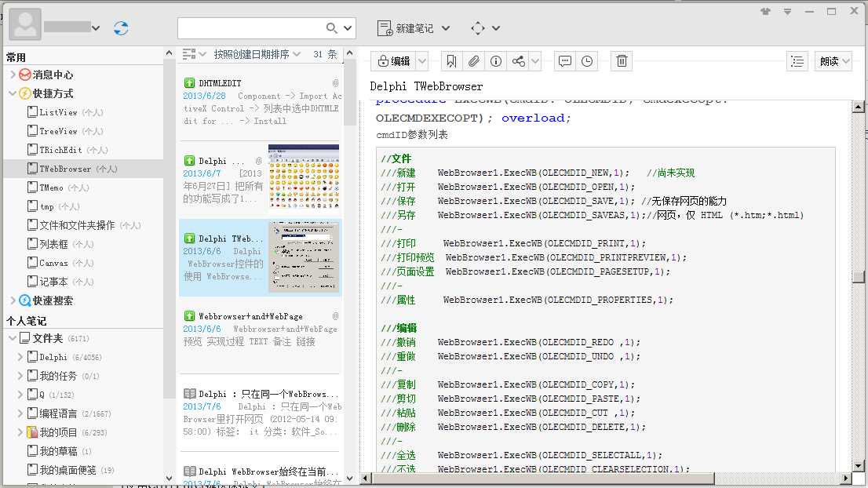Click the history clock icon

pos(587,61)
